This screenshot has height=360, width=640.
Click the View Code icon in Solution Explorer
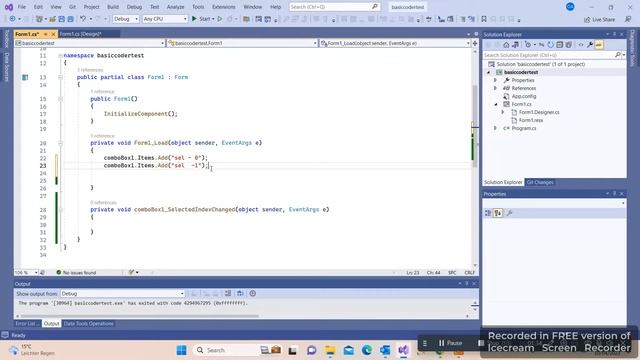pyautogui.click(x=581, y=45)
